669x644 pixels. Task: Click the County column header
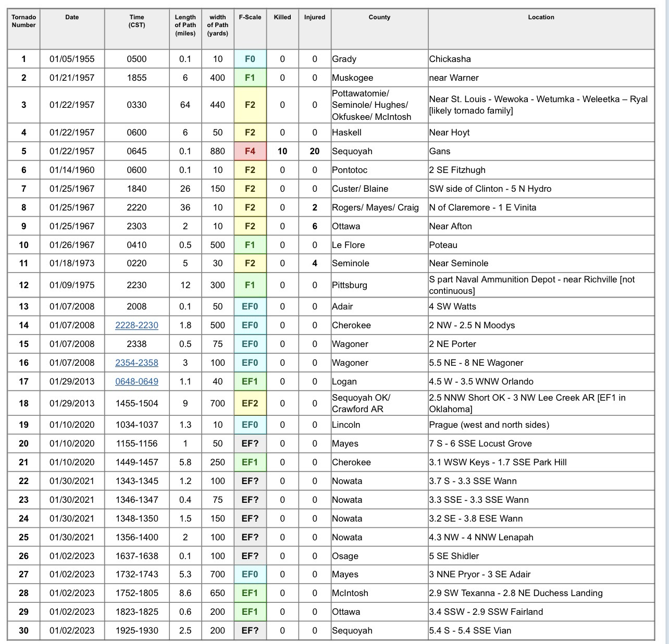pyautogui.click(x=379, y=17)
